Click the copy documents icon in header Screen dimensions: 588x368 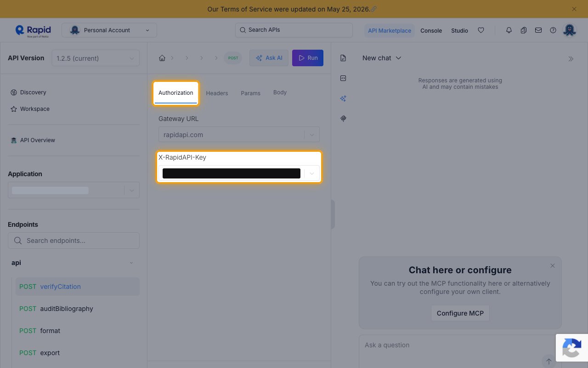pyautogui.click(x=524, y=30)
